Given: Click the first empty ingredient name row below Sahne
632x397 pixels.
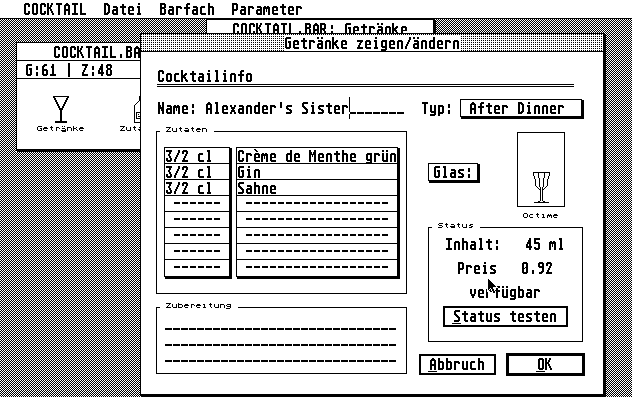Looking at the screenshot, I should tap(317, 204).
